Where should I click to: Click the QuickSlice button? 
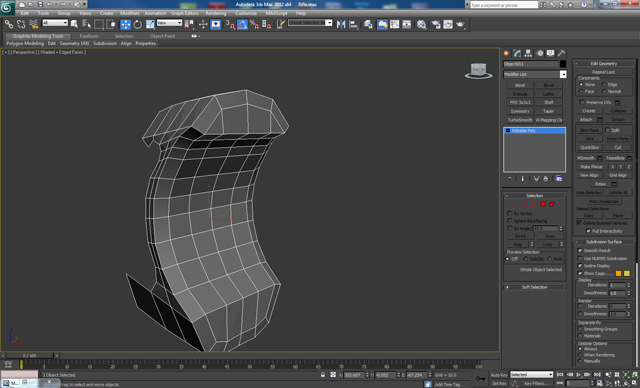pos(589,147)
